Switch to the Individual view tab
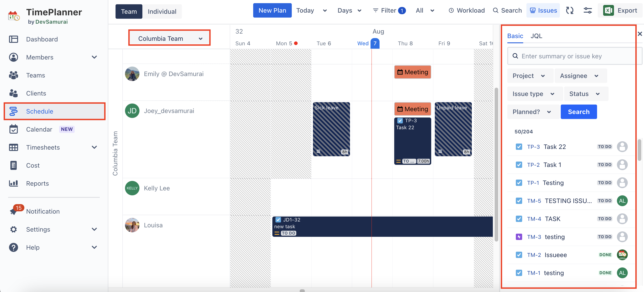This screenshot has width=644, height=292. 162,11
